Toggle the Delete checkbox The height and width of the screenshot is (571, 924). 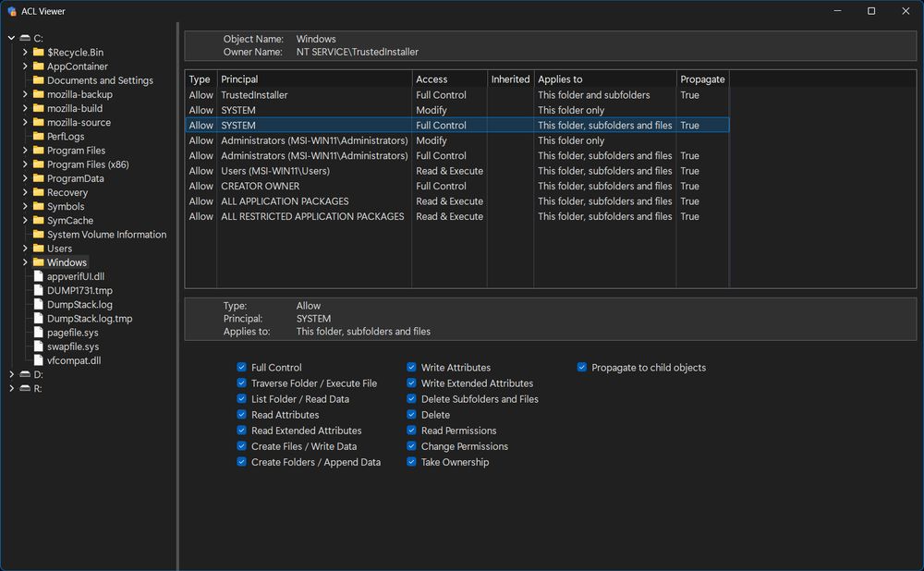411,415
